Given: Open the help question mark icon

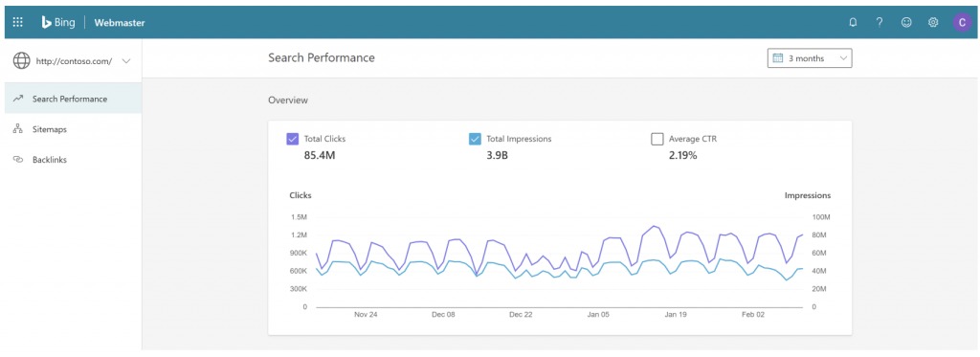Looking at the screenshot, I should pos(880,23).
